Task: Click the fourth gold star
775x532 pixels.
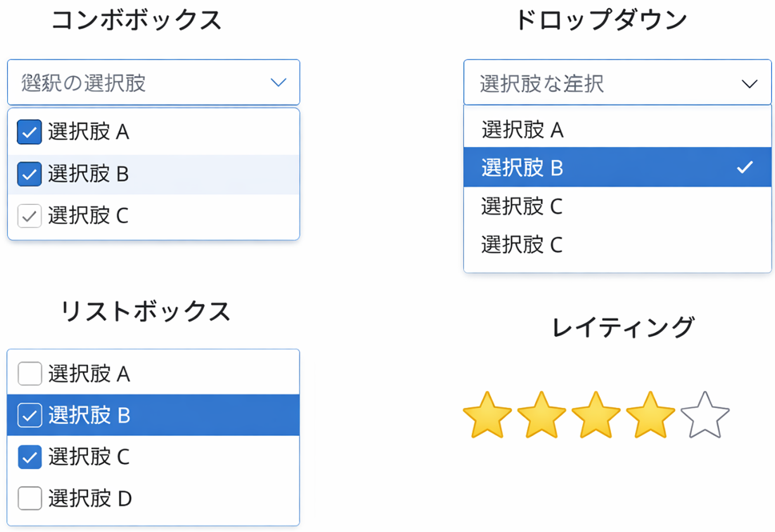Action: (650, 414)
